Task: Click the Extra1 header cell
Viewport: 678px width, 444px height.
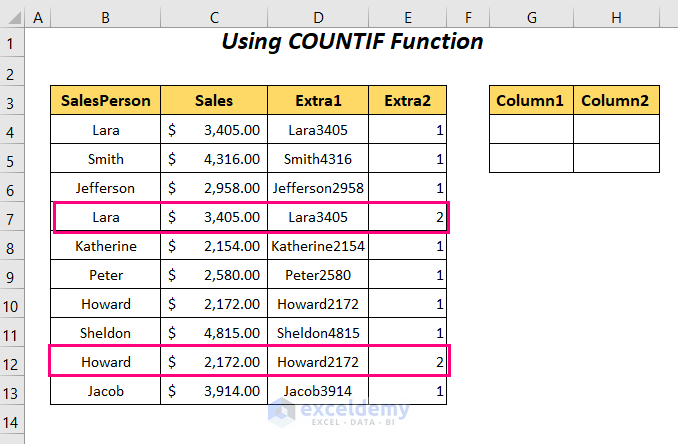Action: click(318, 101)
